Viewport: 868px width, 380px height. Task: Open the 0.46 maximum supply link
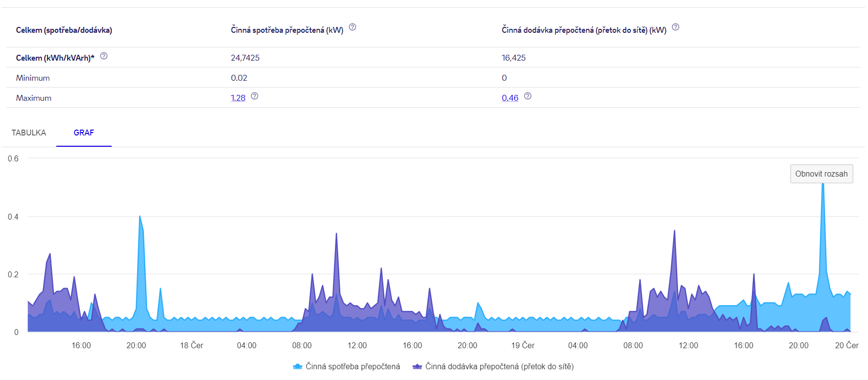(510, 98)
